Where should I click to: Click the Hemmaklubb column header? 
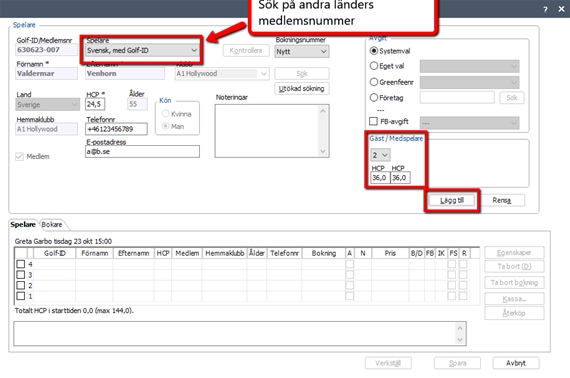click(x=225, y=253)
